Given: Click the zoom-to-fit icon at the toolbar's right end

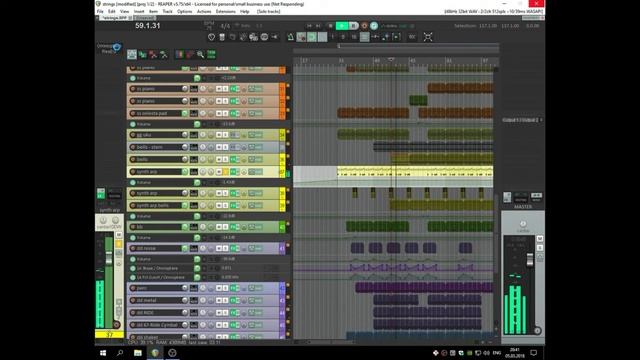Looking at the screenshot, I should [x=428, y=37].
